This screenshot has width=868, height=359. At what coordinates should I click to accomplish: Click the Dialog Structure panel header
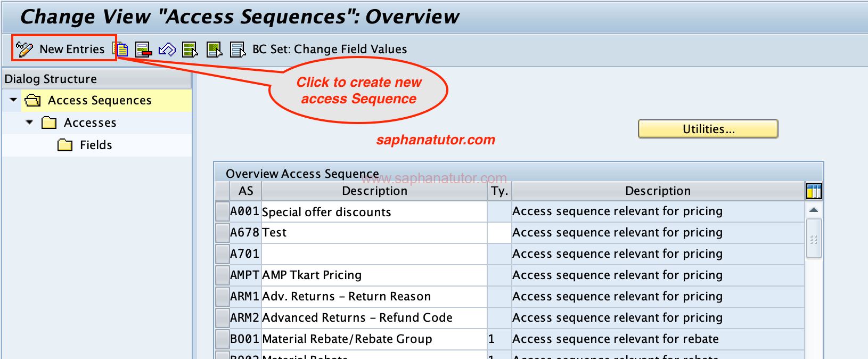96,79
